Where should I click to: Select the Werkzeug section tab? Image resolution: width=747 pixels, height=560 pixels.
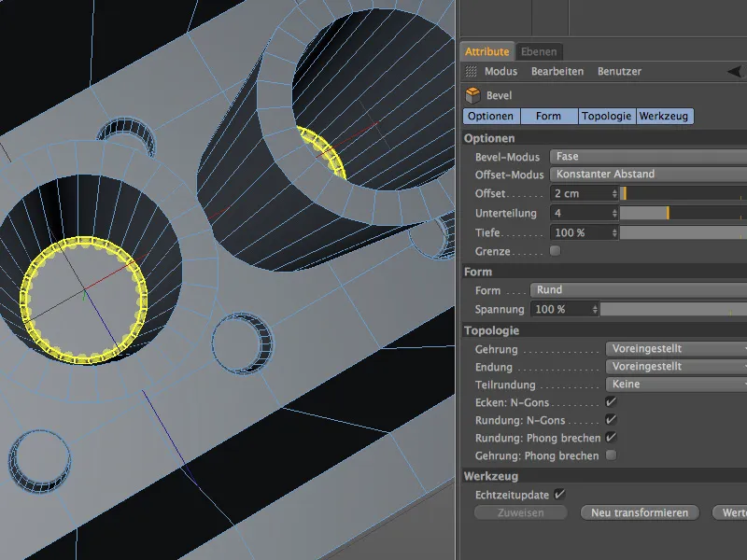[664, 116]
